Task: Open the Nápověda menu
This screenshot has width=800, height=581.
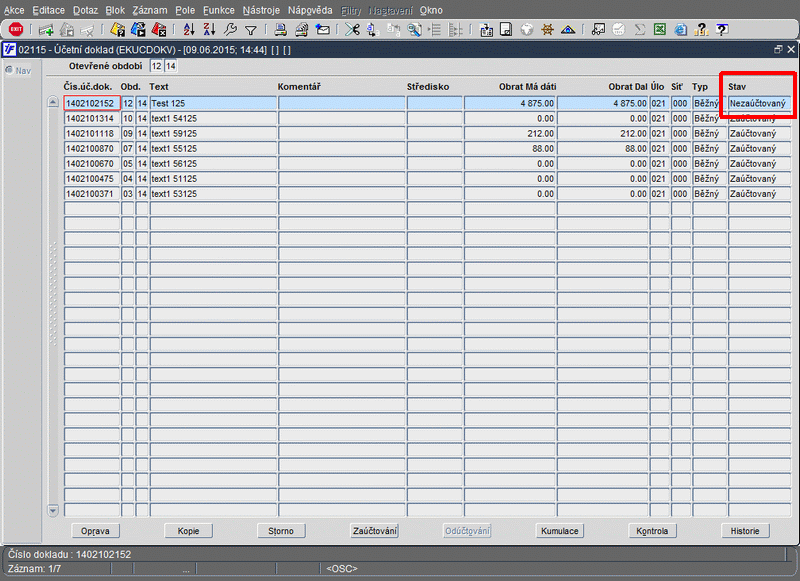Action: click(310, 10)
